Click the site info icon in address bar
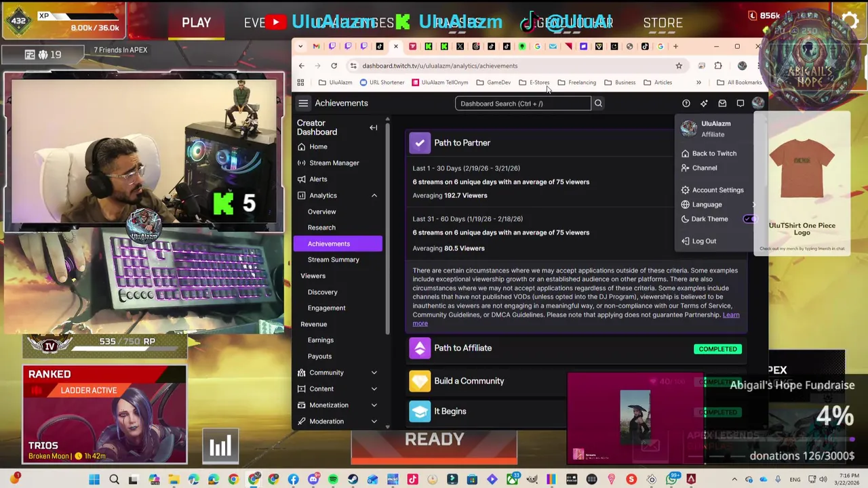This screenshot has height=488, width=868. point(353,66)
